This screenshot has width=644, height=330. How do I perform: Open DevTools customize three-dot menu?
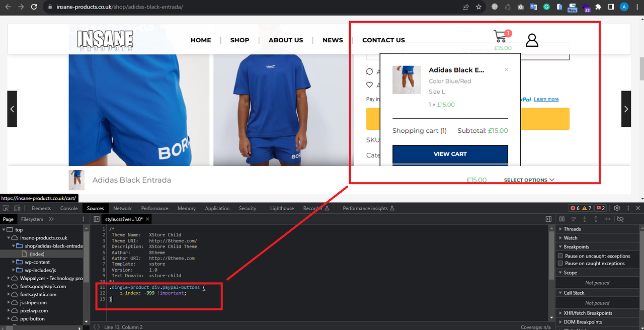coord(627,208)
